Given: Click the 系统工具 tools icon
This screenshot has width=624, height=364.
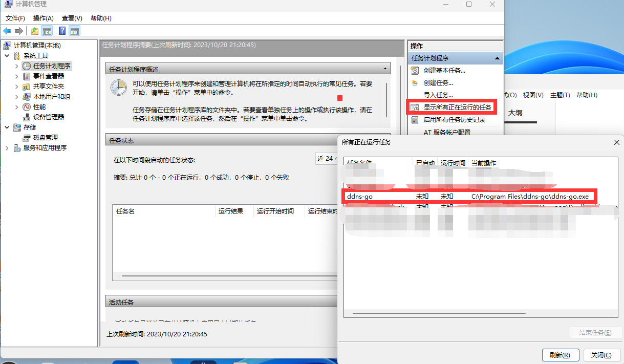Looking at the screenshot, I should (x=17, y=56).
